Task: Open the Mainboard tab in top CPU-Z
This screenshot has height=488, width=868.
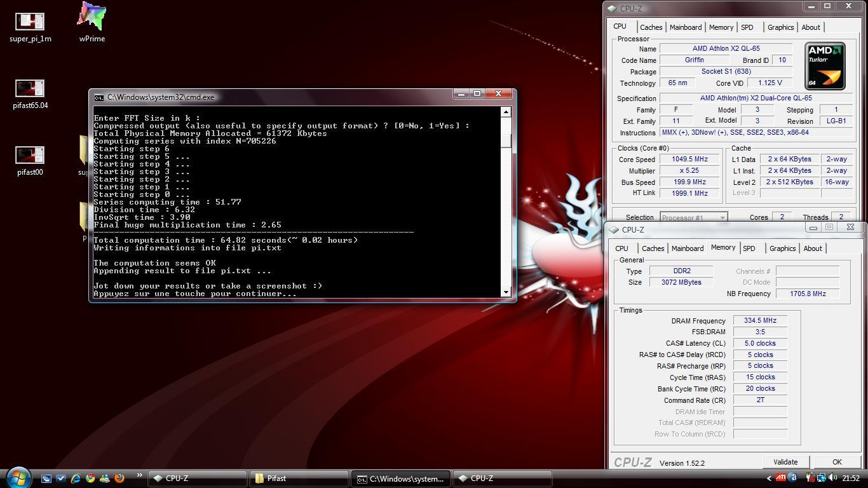Action: click(686, 27)
